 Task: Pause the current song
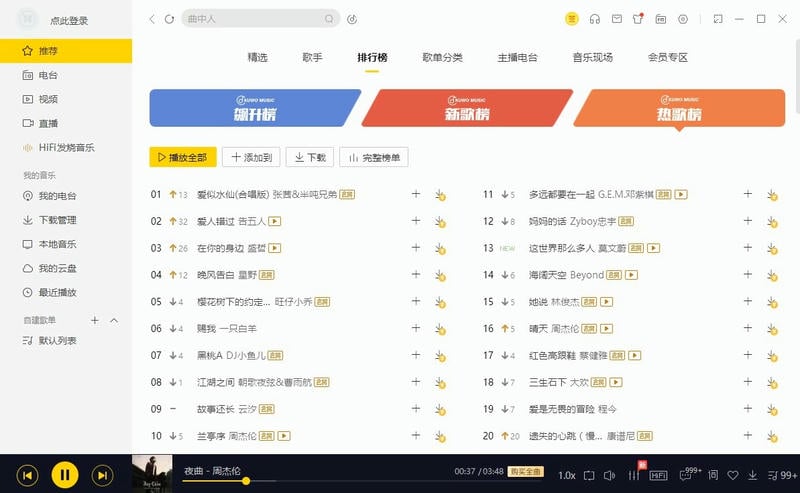pyautogui.click(x=65, y=475)
